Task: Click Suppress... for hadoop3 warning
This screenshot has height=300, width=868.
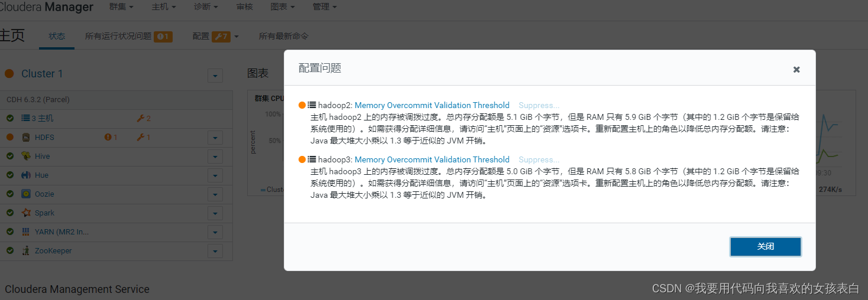Action: pyautogui.click(x=539, y=159)
